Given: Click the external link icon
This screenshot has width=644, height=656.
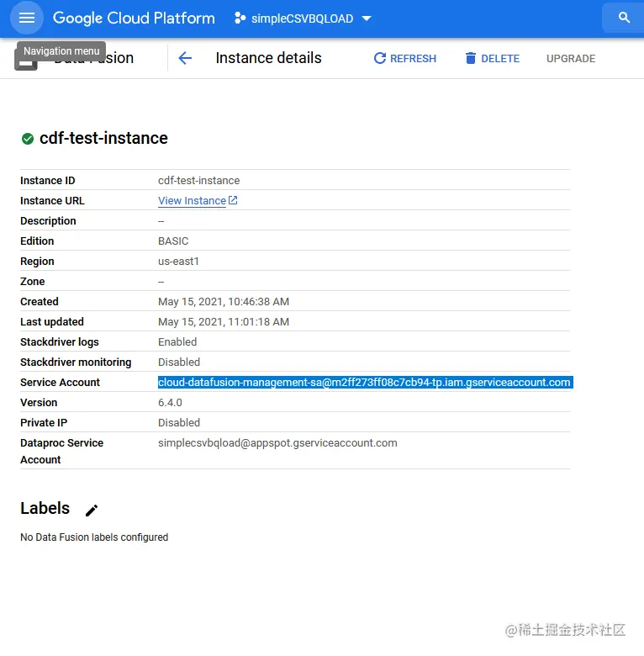Looking at the screenshot, I should pos(233,200).
